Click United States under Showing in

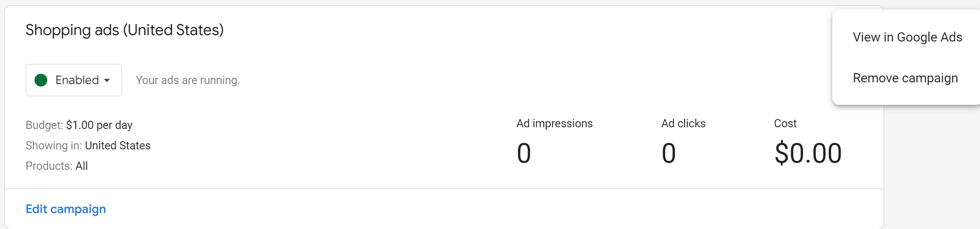point(118,145)
